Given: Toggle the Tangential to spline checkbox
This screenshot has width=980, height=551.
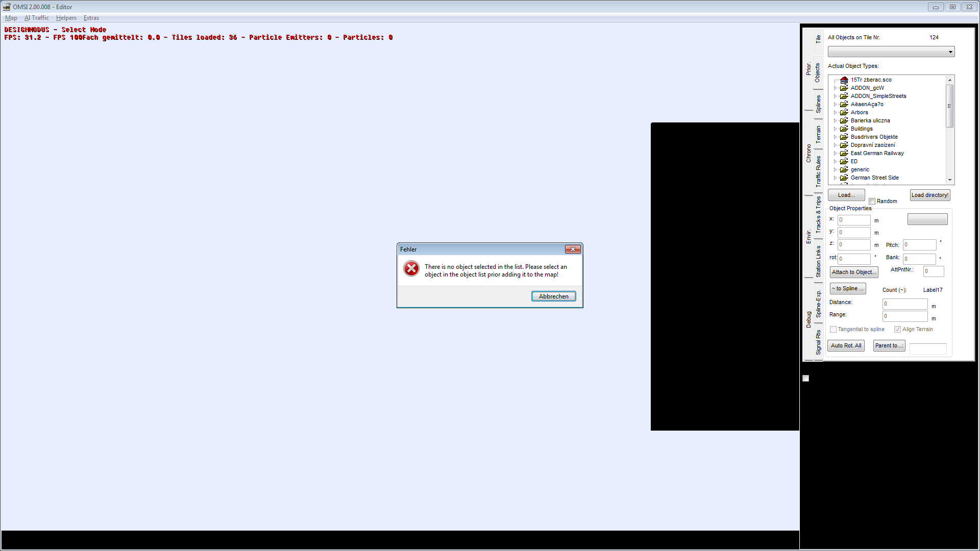Looking at the screenshot, I should (834, 330).
